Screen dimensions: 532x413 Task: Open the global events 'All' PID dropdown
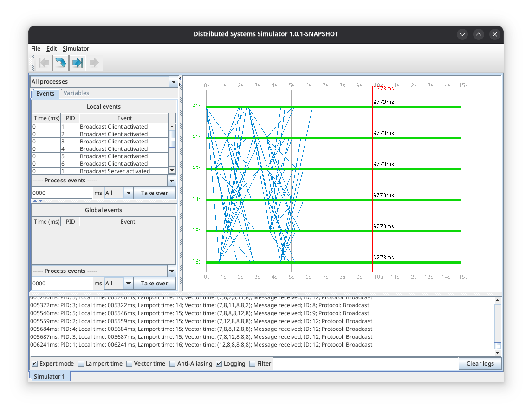click(128, 284)
